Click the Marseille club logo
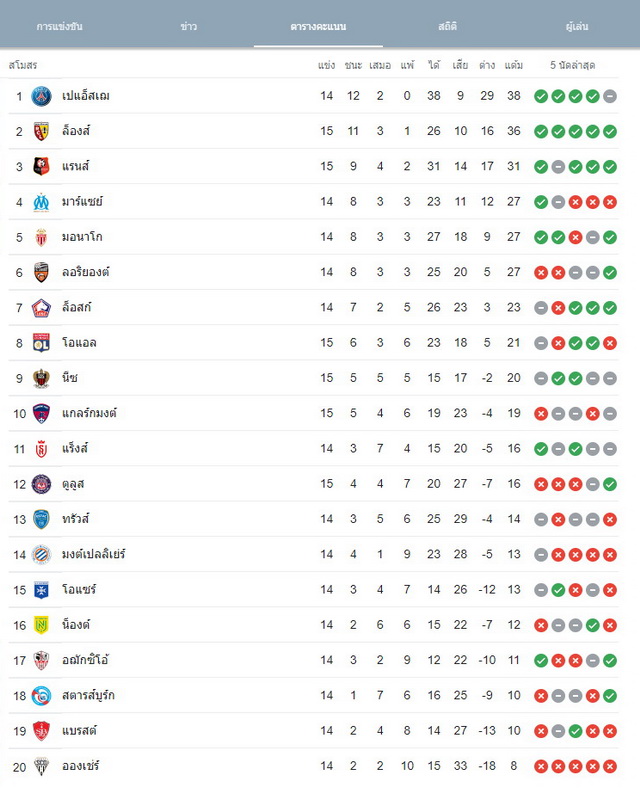Screen dimensions: 640x788 click(41, 202)
